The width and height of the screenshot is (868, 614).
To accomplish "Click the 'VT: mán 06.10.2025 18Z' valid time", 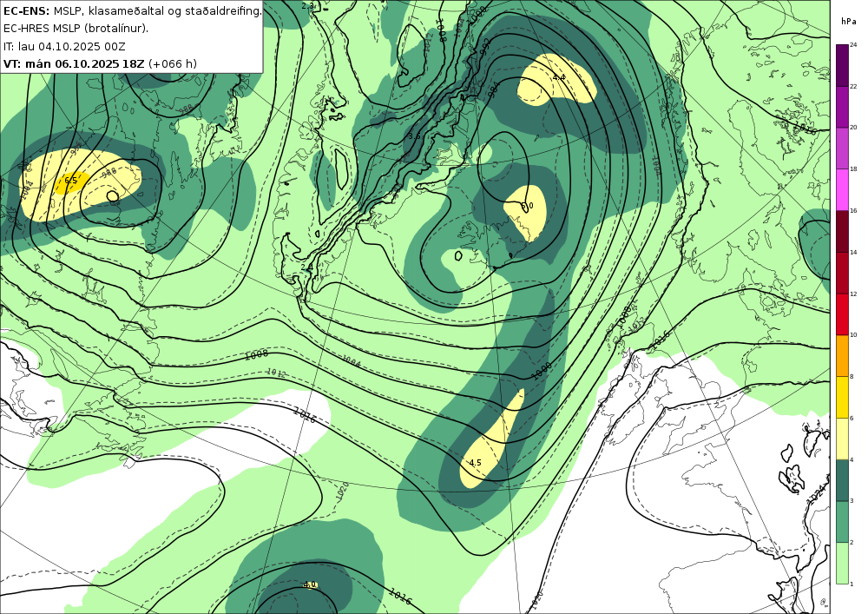I will (x=74, y=63).
